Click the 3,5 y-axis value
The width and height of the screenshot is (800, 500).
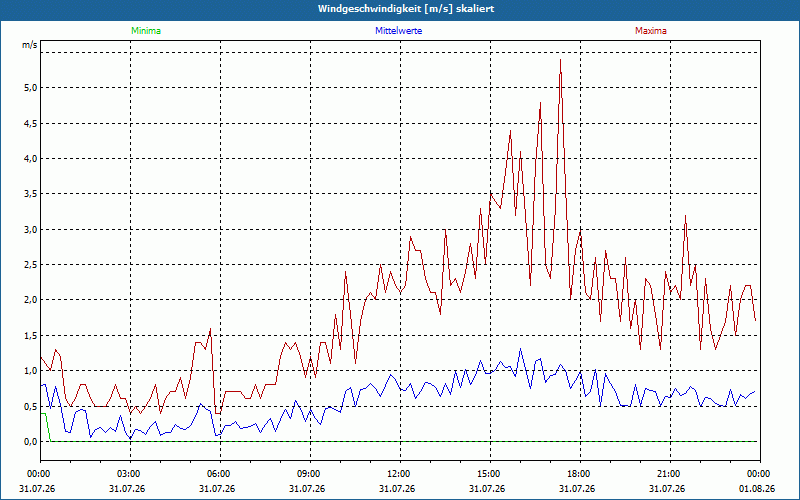pyautogui.click(x=31, y=194)
